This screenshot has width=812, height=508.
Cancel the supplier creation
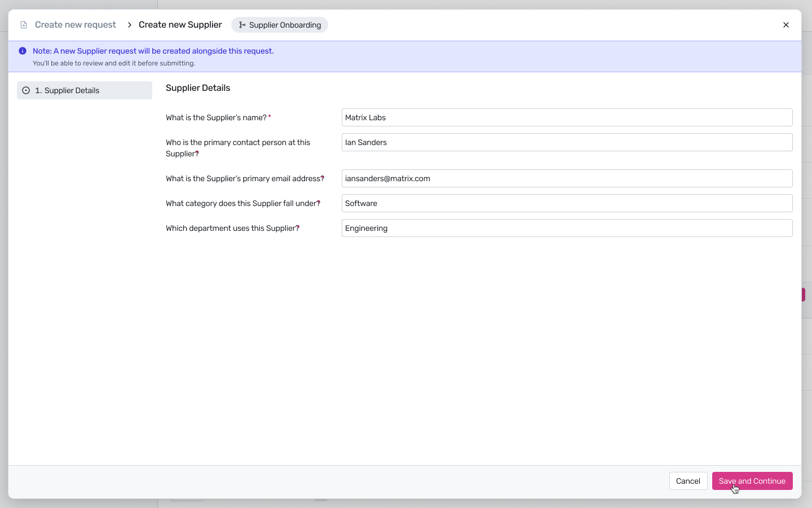coord(688,481)
